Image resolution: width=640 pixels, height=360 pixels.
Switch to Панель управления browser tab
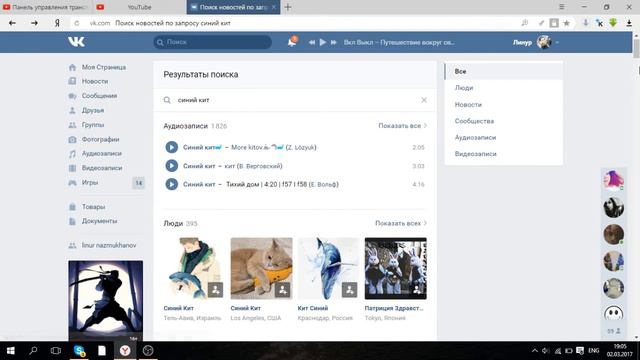click(x=46, y=7)
